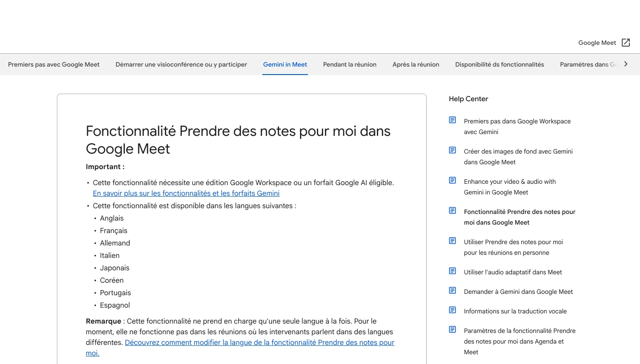Show more tabs with right chevron arrow

click(626, 64)
